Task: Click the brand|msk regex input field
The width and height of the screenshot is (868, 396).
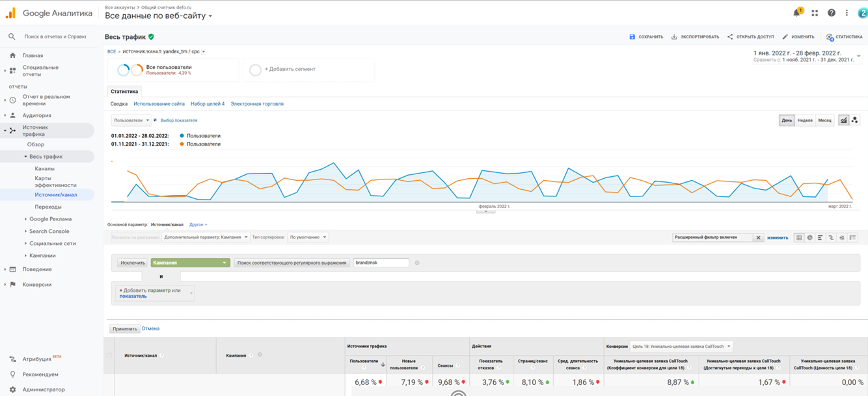Action: (381, 263)
